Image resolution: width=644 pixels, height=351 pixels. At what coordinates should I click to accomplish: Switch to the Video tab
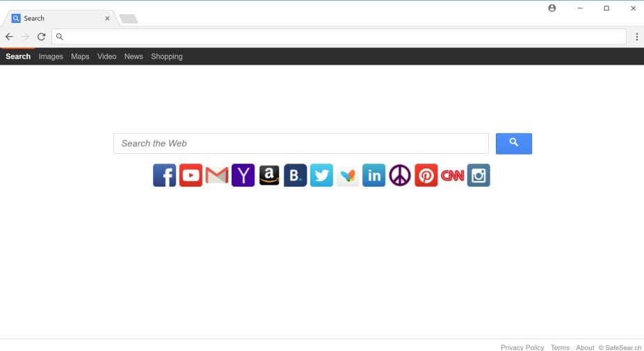pos(107,56)
